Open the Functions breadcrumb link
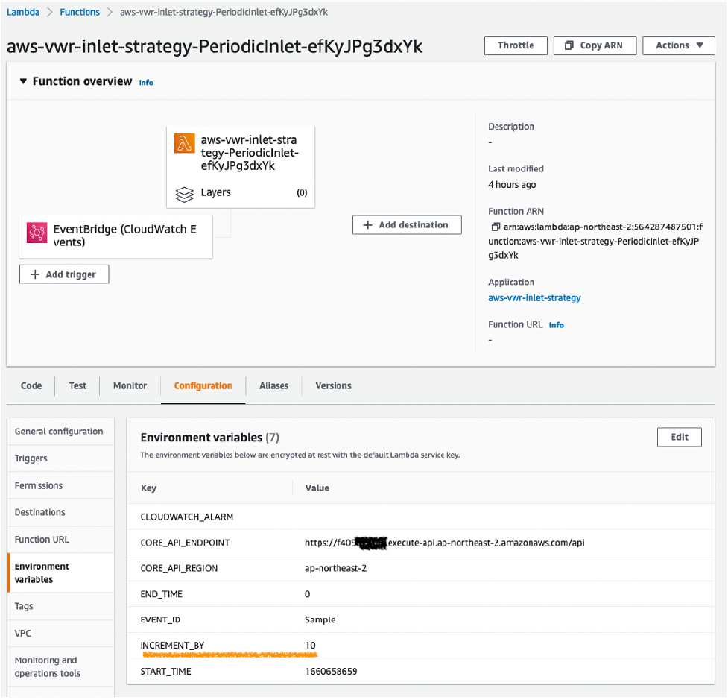The height and width of the screenshot is (700, 728). (80, 12)
